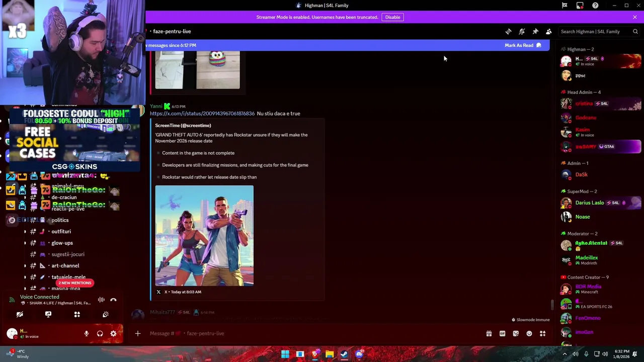Open Steam from taskbar

click(344, 354)
